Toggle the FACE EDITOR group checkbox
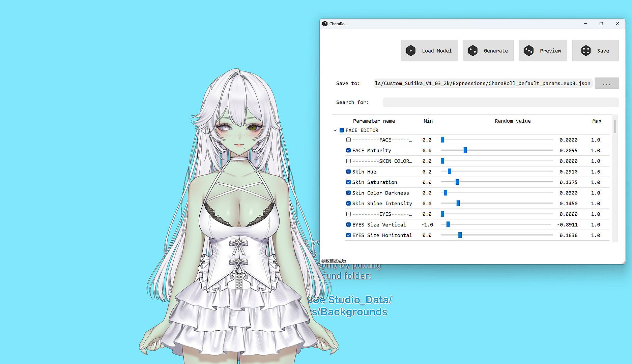 [x=342, y=130]
